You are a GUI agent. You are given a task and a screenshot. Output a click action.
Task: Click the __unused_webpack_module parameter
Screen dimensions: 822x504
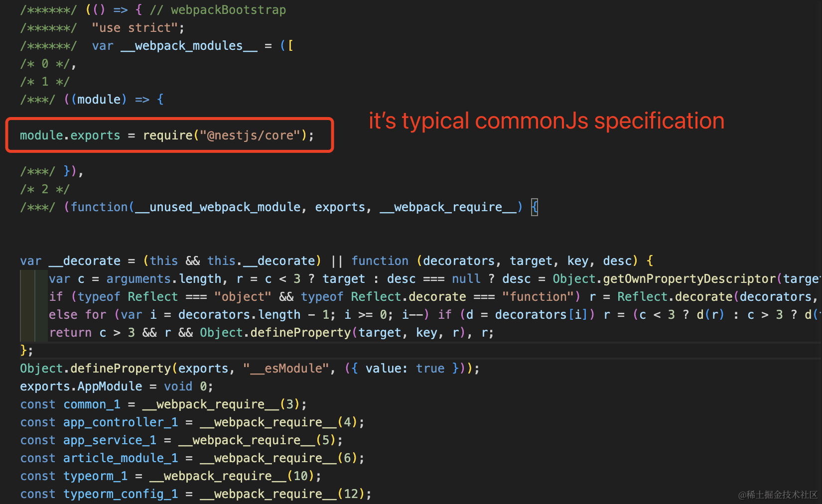tap(218, 207)
